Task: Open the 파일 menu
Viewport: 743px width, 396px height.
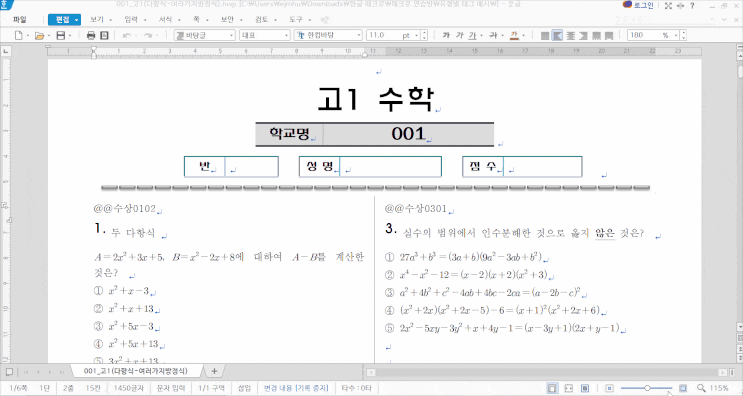Action: pyautogui.click(x=19, y=19)
